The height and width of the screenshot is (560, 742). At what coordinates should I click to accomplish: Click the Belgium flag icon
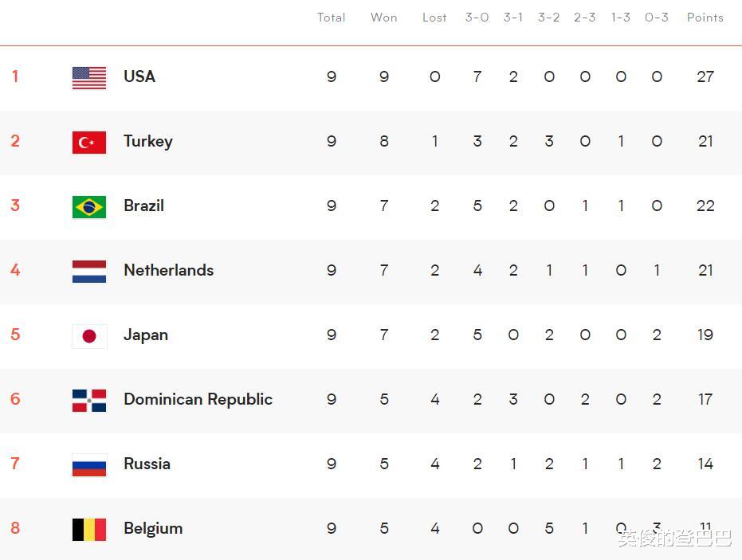pyautogui.click(x=89, y=529)
